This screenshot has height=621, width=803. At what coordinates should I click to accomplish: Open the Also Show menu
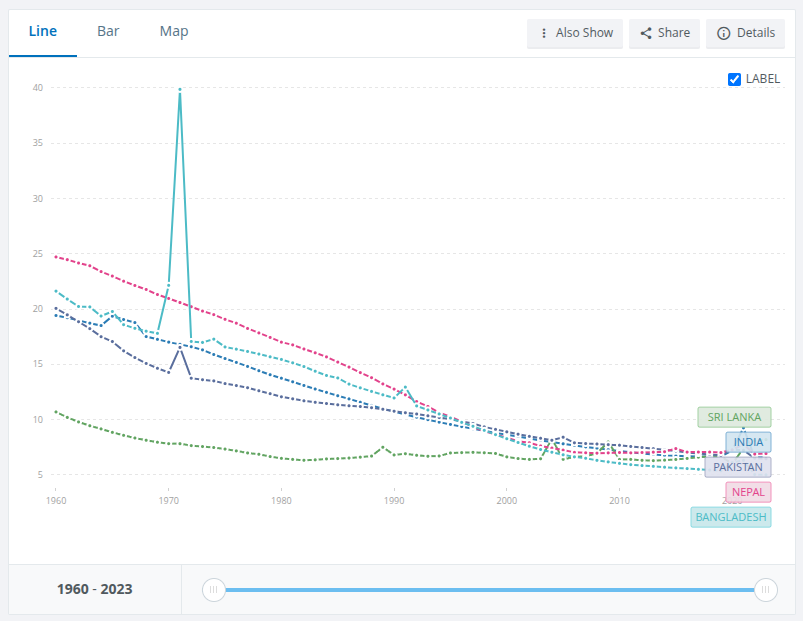575,33
